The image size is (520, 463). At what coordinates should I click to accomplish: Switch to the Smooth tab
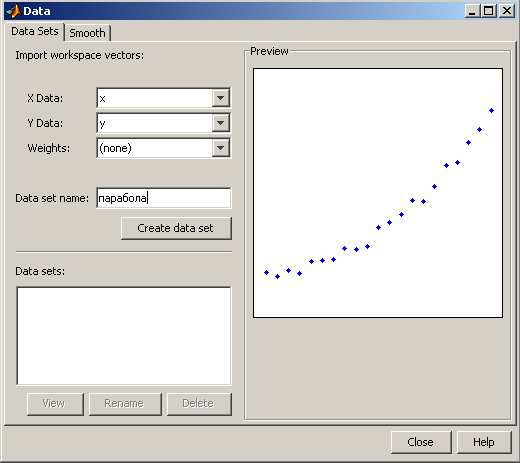click(x=87, y=33)
